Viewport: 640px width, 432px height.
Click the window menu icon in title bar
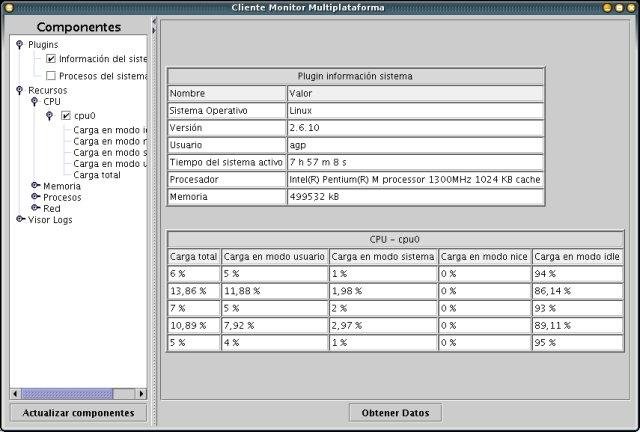[9, 7]
